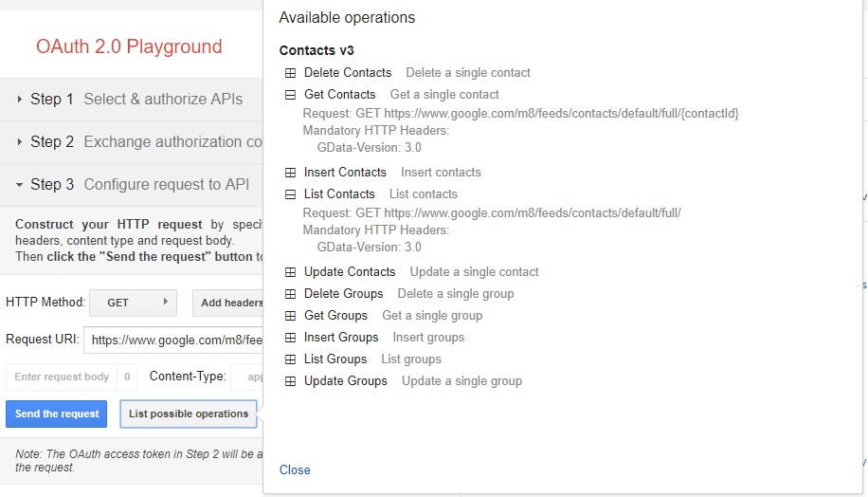Click GData-Version 3.0 under List Contacts
This screenshot has height=497, width=868.
point(369,248)
